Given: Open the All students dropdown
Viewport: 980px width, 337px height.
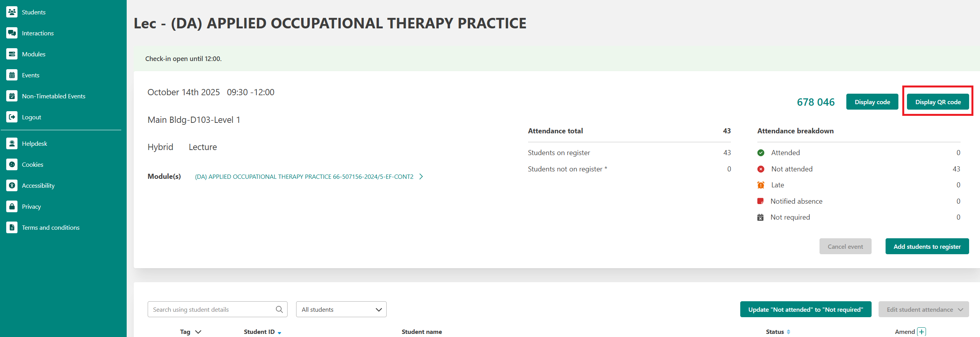Looking at the screenshot, I should click(341, 309).
